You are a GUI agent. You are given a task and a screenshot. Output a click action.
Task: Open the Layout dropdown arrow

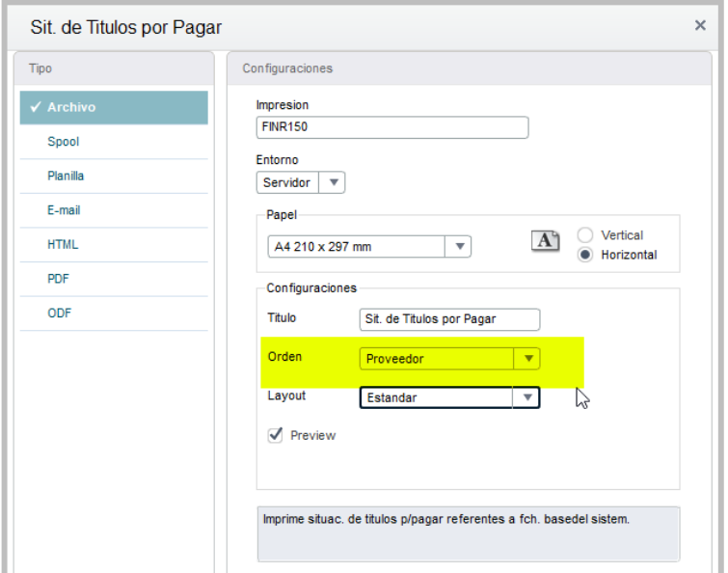[526, 397]
